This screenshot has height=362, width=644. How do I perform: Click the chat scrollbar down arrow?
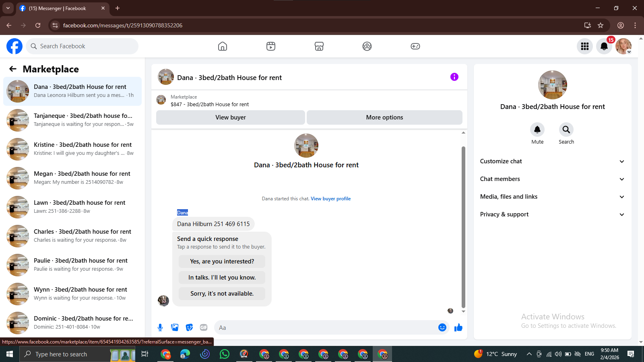463,311
